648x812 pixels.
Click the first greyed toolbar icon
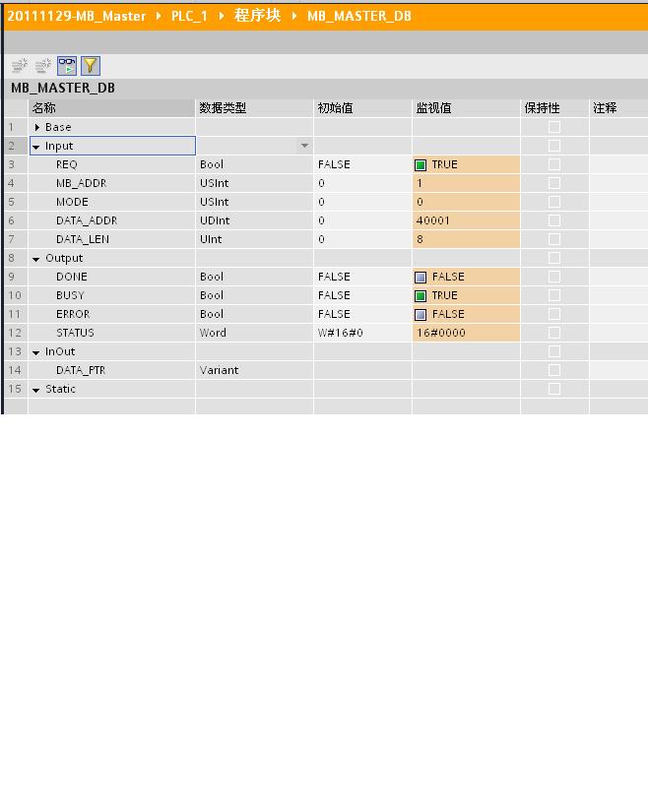point(20,66)
